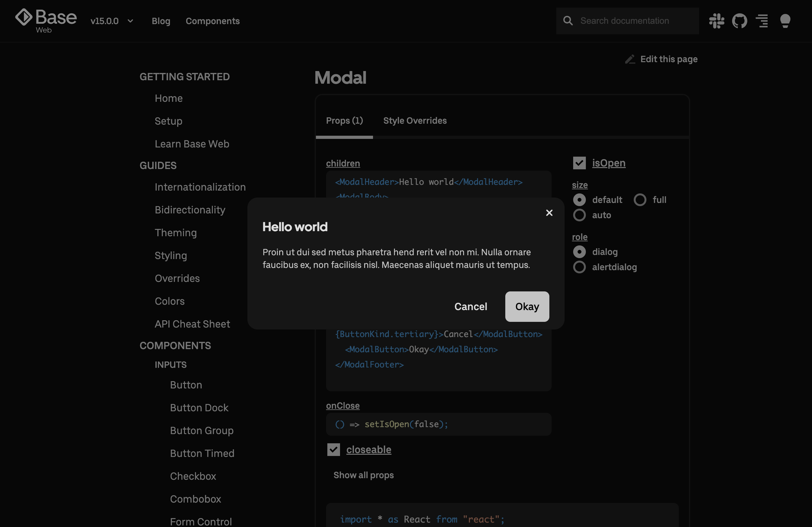The image size is (812, 527).
Task: Open the GitHub repository icon
Action: 739,21
